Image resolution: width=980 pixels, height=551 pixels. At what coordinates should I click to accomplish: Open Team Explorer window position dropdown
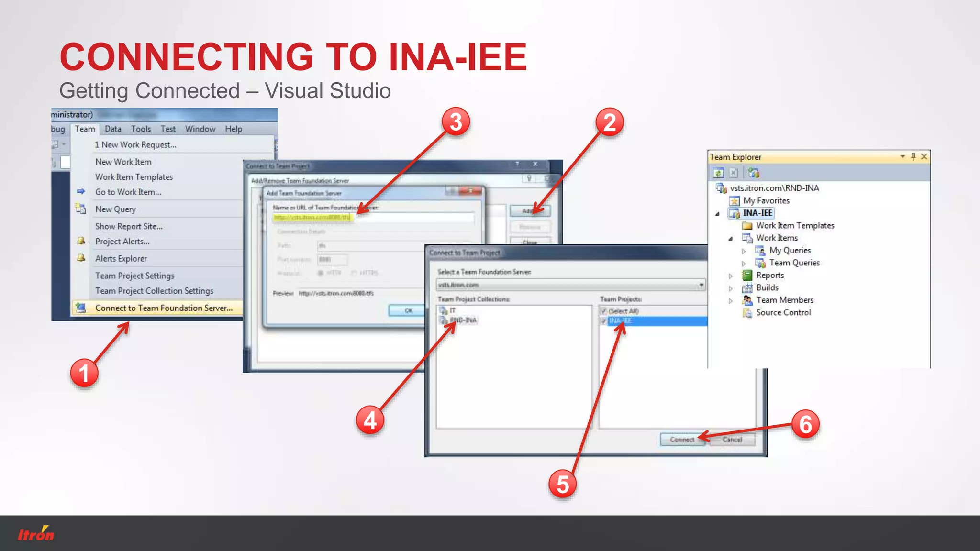[902, 156]
